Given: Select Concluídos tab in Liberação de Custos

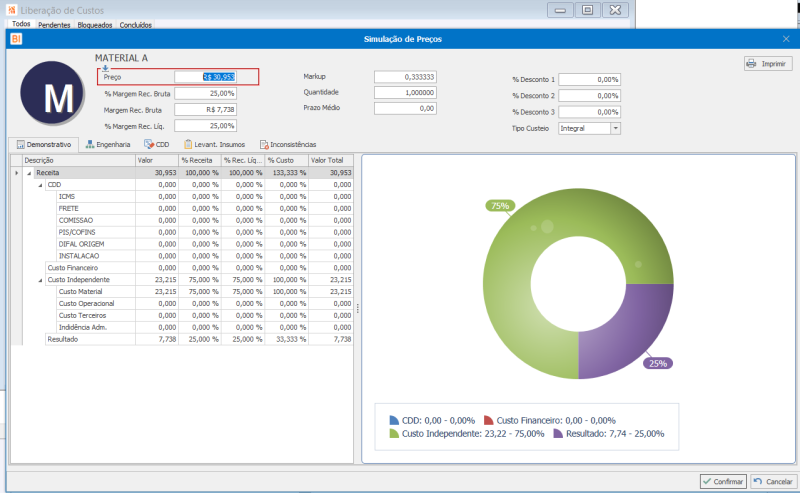Looking at the screenshot, I should 135,24.
